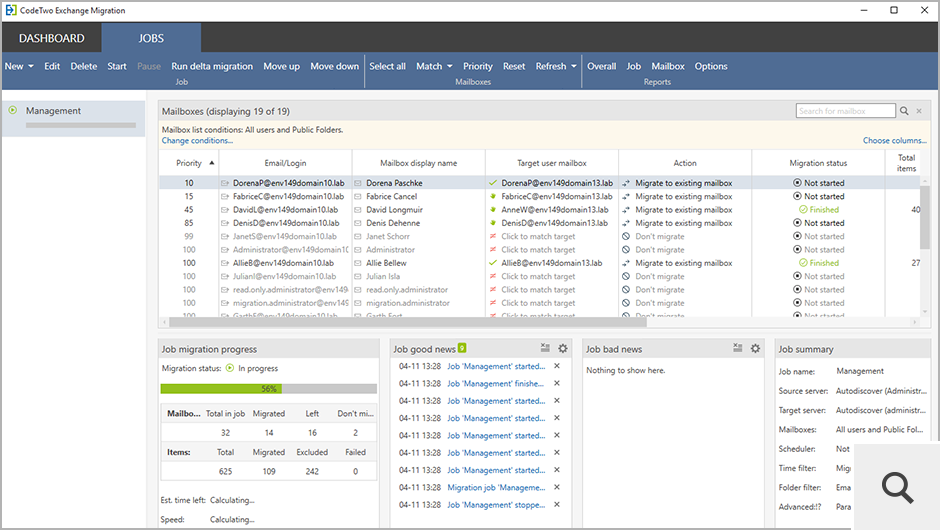Open the Overall report
Image resolution: width=940 pixels, height=530 pixels.
click(601, 66)
